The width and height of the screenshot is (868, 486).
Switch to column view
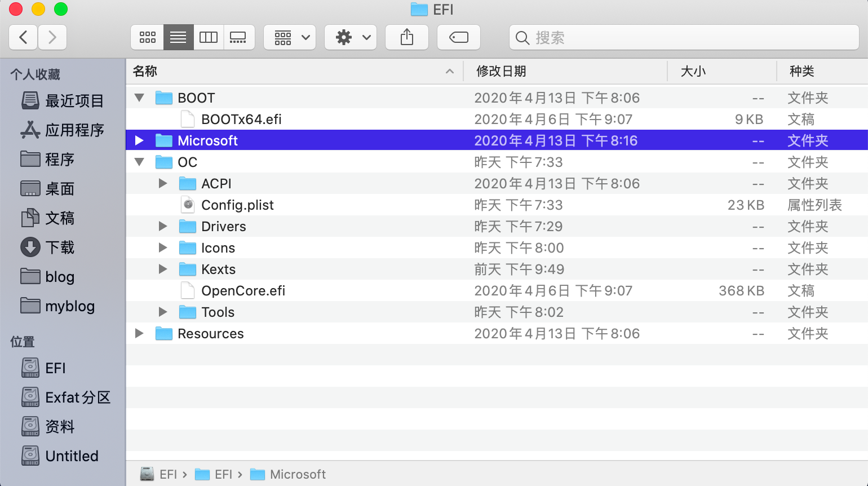click(x=209, y=37)
